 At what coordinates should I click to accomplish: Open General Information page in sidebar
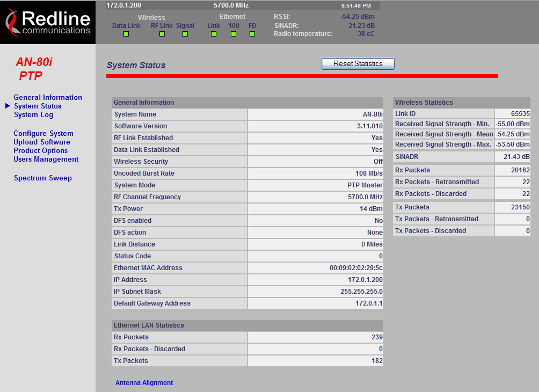(x=48, y=98)
